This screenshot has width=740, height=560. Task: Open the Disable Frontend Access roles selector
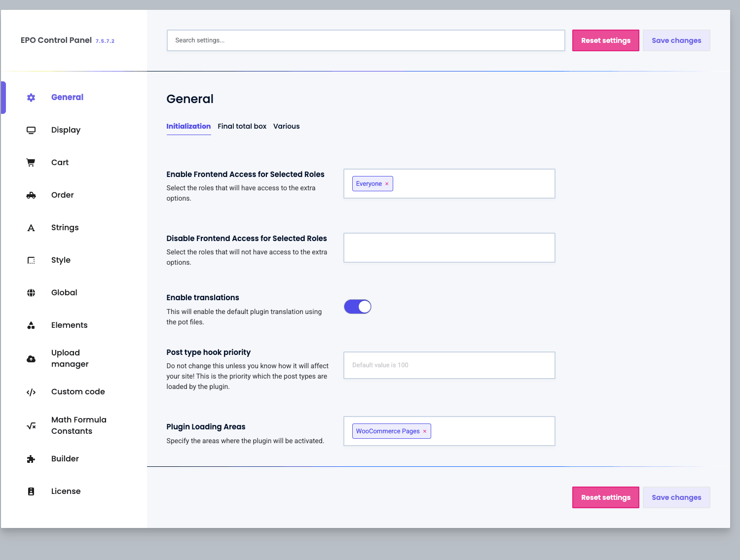[x=449, y=248]
